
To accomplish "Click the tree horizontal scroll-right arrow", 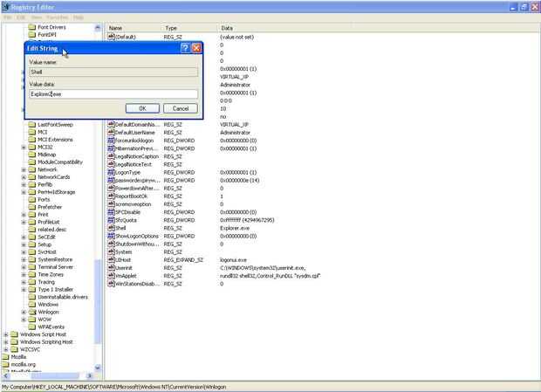I will (x=89, y=375).
